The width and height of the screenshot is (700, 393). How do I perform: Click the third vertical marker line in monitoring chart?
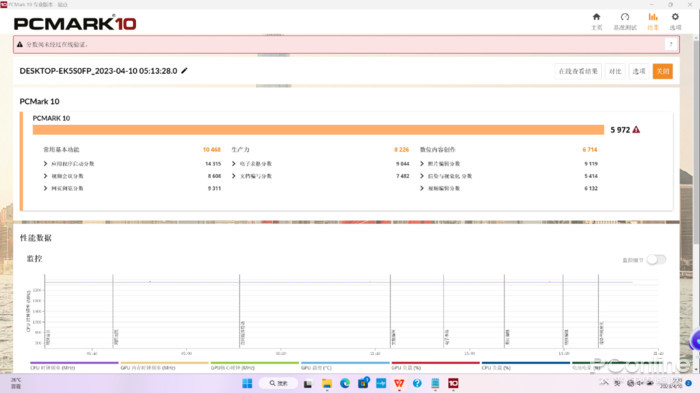[239, 311]
